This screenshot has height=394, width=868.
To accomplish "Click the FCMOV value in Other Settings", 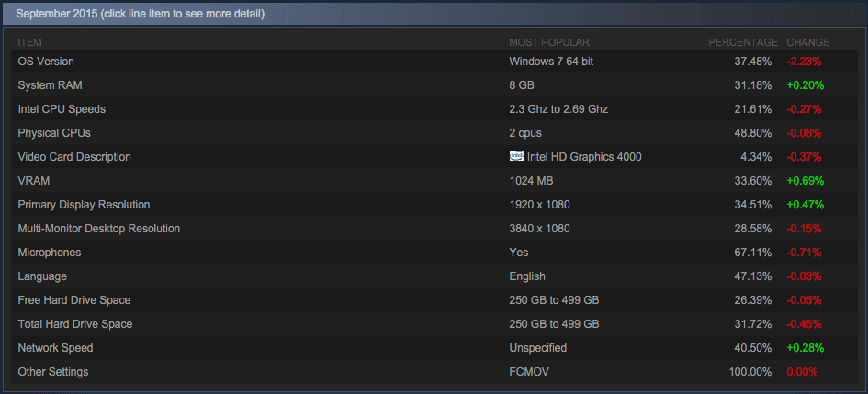I will click(528, 372).
